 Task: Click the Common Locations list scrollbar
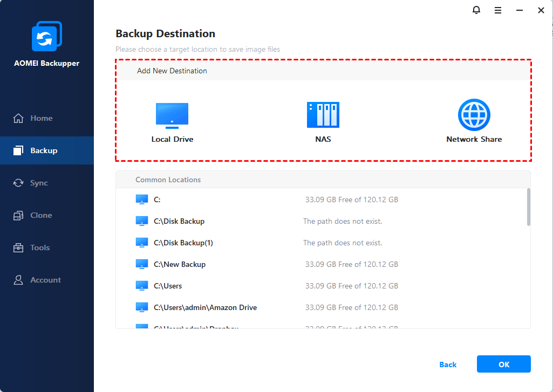click(x=528, y=207)
